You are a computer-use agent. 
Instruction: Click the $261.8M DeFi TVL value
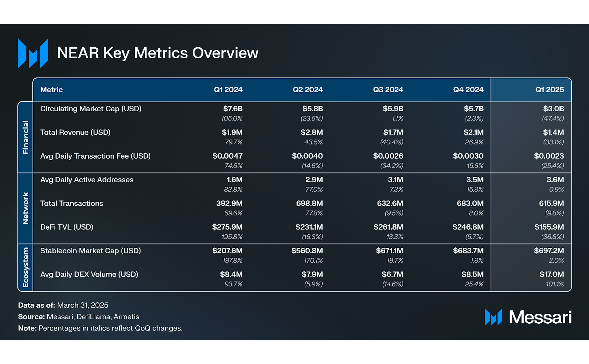[388, 227]
